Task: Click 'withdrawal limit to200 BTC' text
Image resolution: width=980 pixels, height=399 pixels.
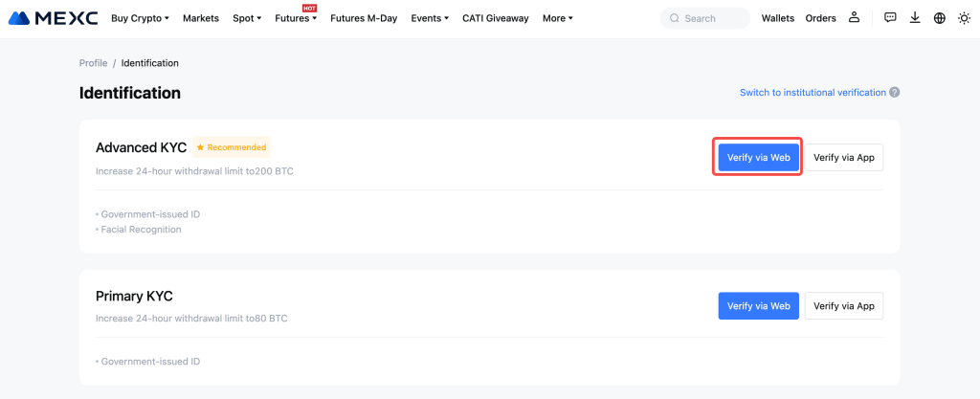Action: pos(234,170)
